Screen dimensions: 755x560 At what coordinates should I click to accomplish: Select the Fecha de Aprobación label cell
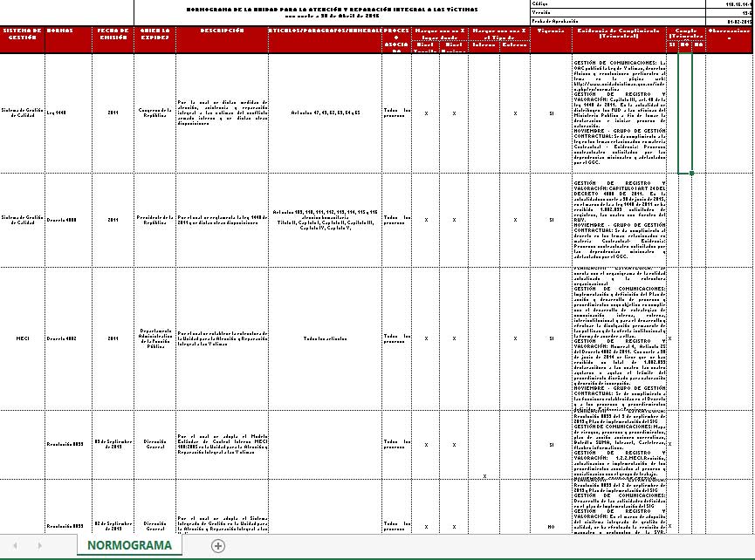pyautogui.click(x=618, y=21)
